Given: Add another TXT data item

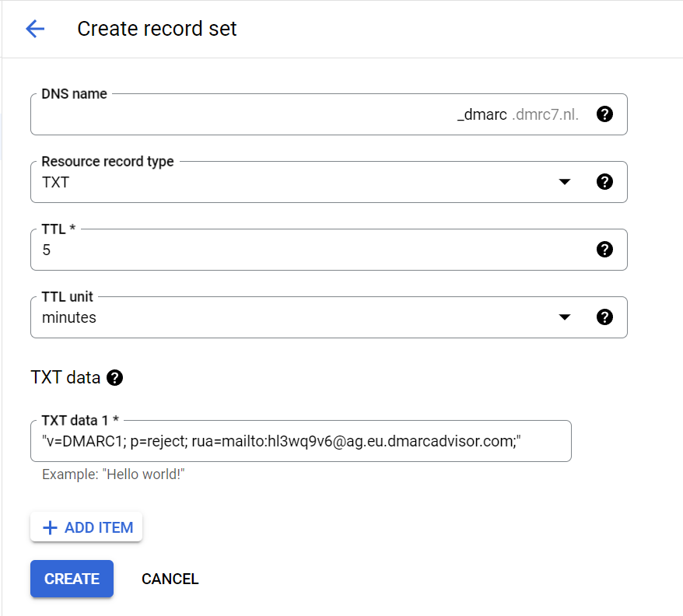Looking at the screenshot, I should (86, 527).
